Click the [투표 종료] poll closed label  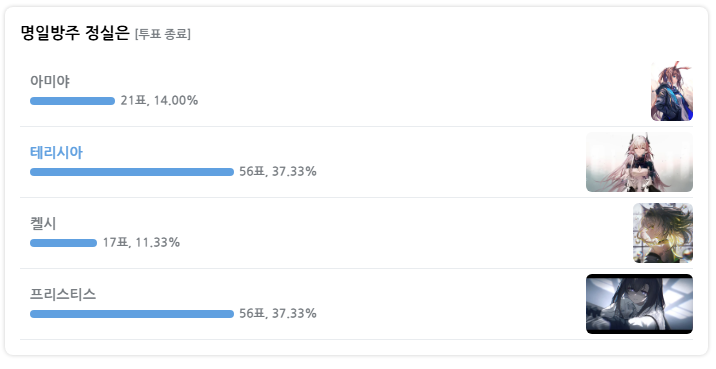click(x=163, y=34)
